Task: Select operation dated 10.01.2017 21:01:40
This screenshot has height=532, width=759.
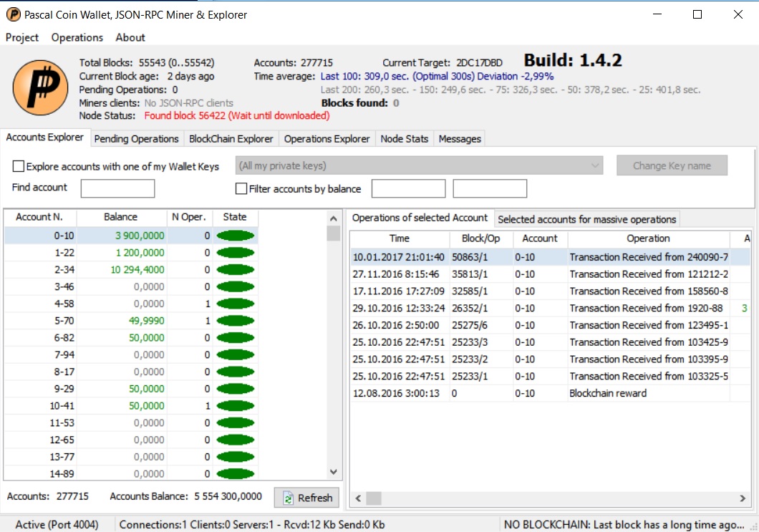Action: (551, 257)
